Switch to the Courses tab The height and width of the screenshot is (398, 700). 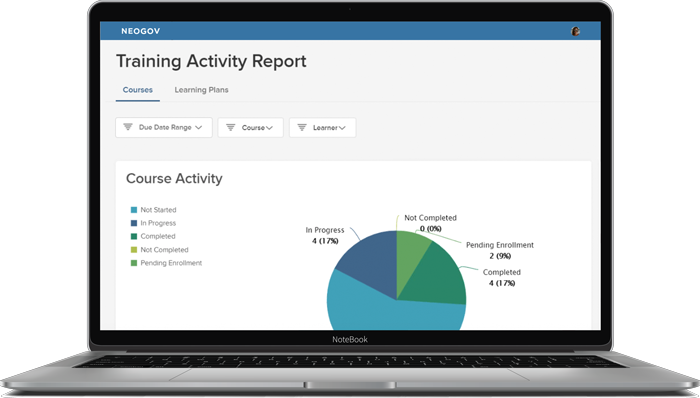point(138,90)
